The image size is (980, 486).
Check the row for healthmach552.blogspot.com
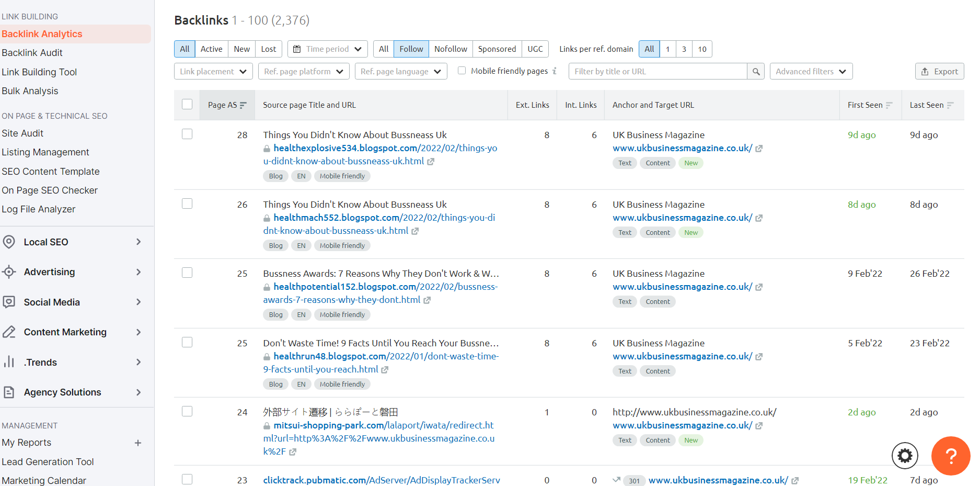pos(187,204)
